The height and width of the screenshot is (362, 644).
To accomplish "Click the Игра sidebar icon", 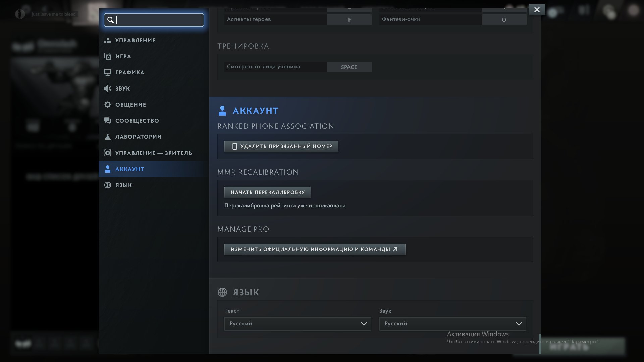I will pyautogui.click(x=107, y=56).
